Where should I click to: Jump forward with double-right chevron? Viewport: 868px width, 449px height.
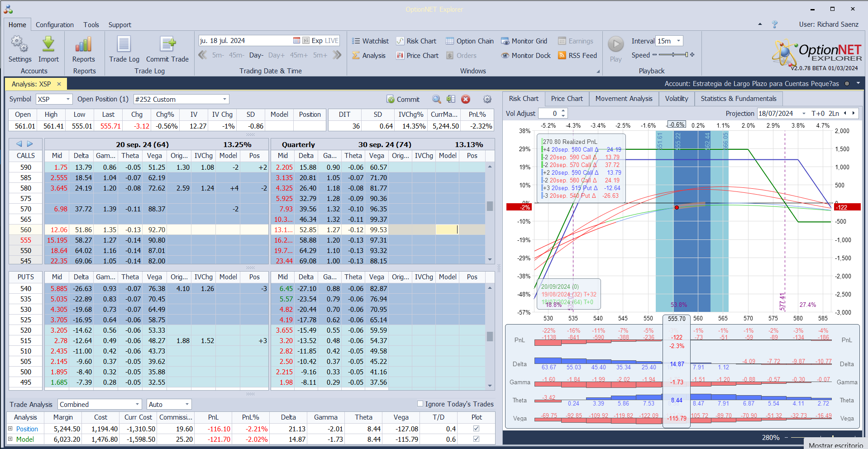click(x=337, y=55)
